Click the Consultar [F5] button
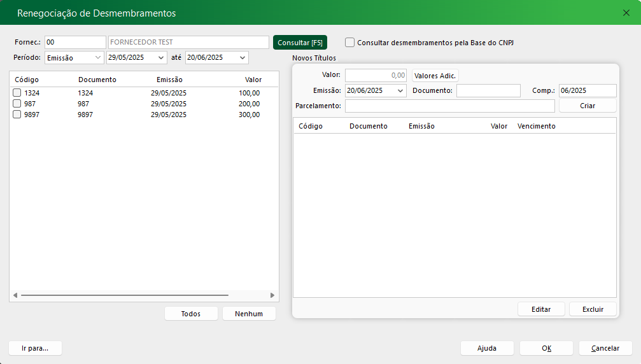641x364 pixels. [x=300, y=43]
